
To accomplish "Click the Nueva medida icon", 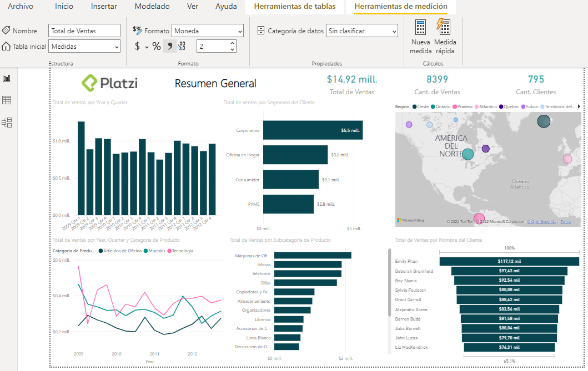I will point(420,33).
